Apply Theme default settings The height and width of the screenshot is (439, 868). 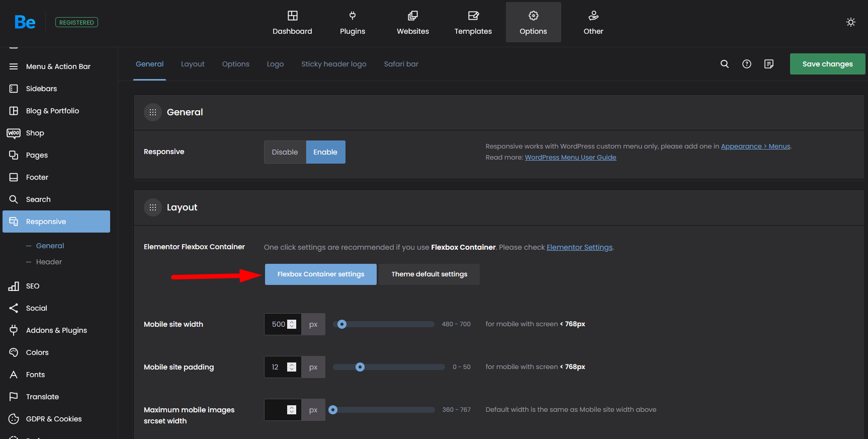click(429, 274)
